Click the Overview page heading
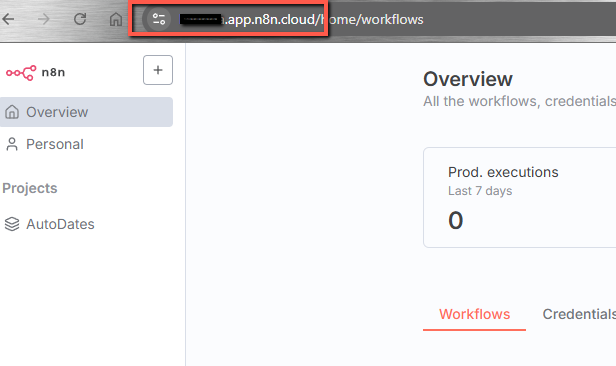The image size is (616, 366). 468,79
